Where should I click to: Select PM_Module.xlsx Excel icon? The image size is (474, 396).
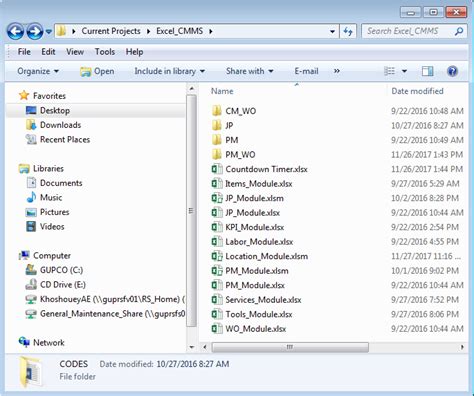coord(217,285)
